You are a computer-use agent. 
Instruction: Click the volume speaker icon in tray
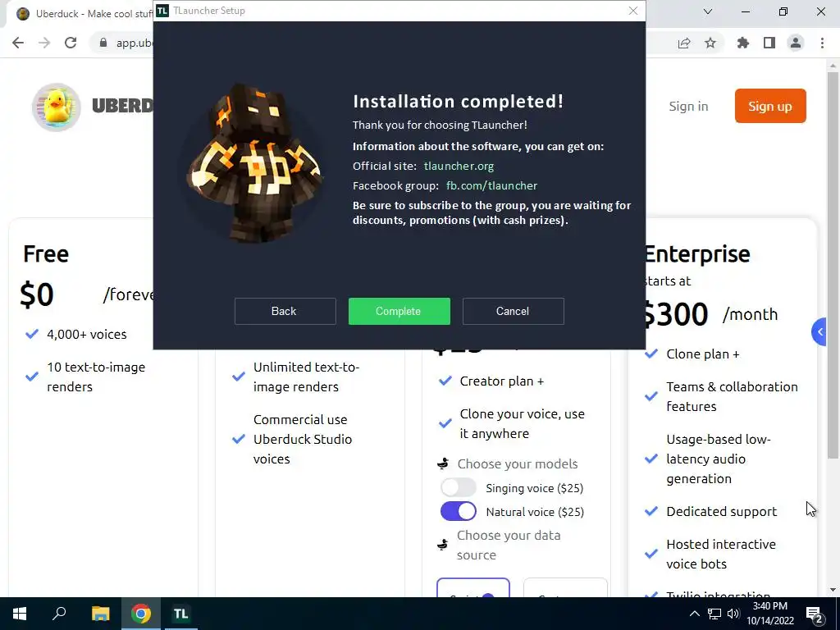(733, 614)
